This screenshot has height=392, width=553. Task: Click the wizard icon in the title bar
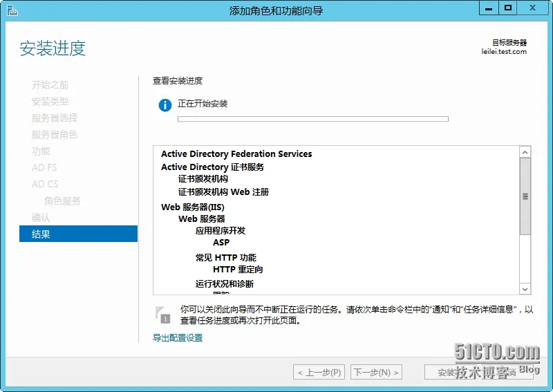pyautogui.click(x=12, y=10)
